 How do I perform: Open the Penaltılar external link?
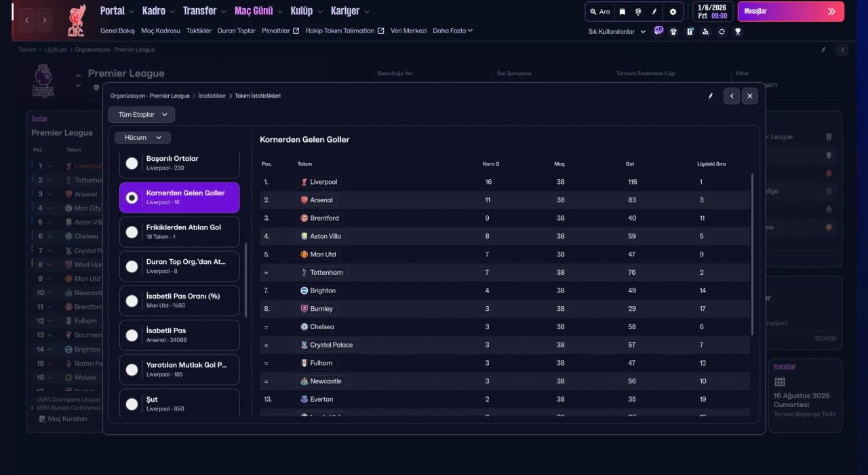(280, 31)
